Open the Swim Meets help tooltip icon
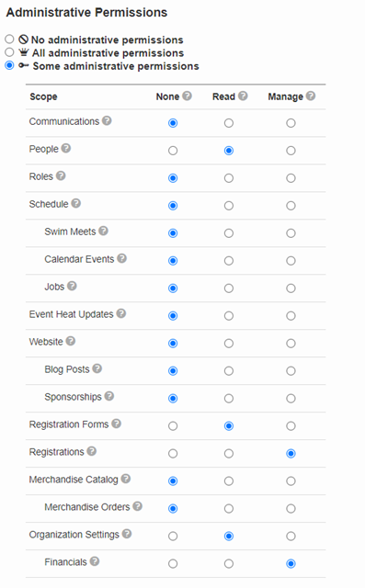This screenshot has height=588, width=365. coord(104,231)
